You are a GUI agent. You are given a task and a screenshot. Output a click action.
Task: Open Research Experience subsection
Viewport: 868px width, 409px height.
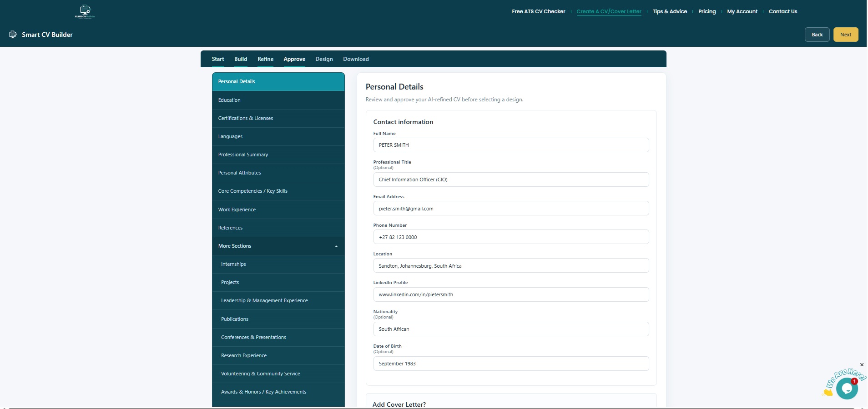278,355
